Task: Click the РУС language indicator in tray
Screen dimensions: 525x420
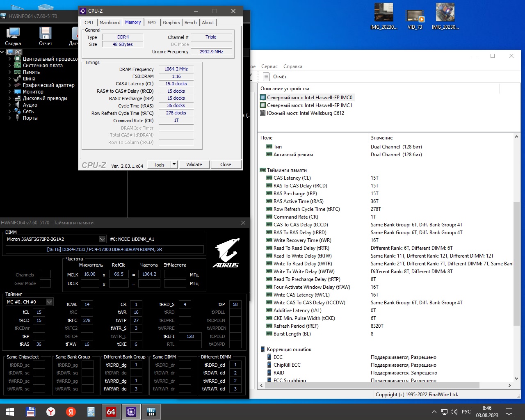Action: [466, 412]
